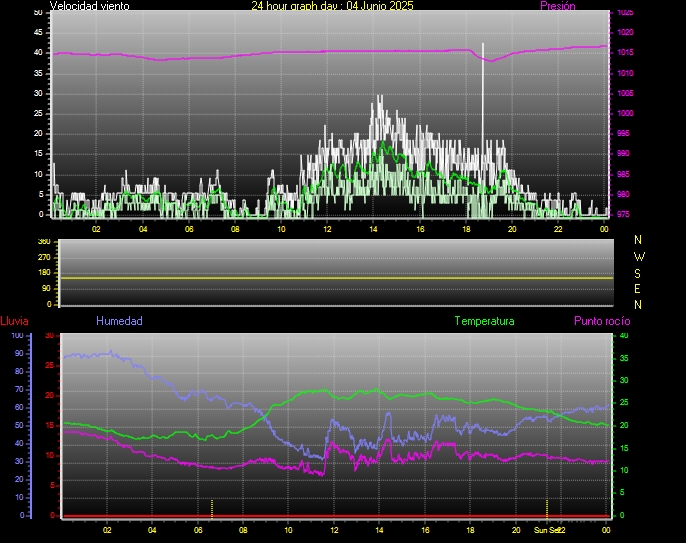
Task: Click the 1010 pressure axis value
Action: click(625, 73)
